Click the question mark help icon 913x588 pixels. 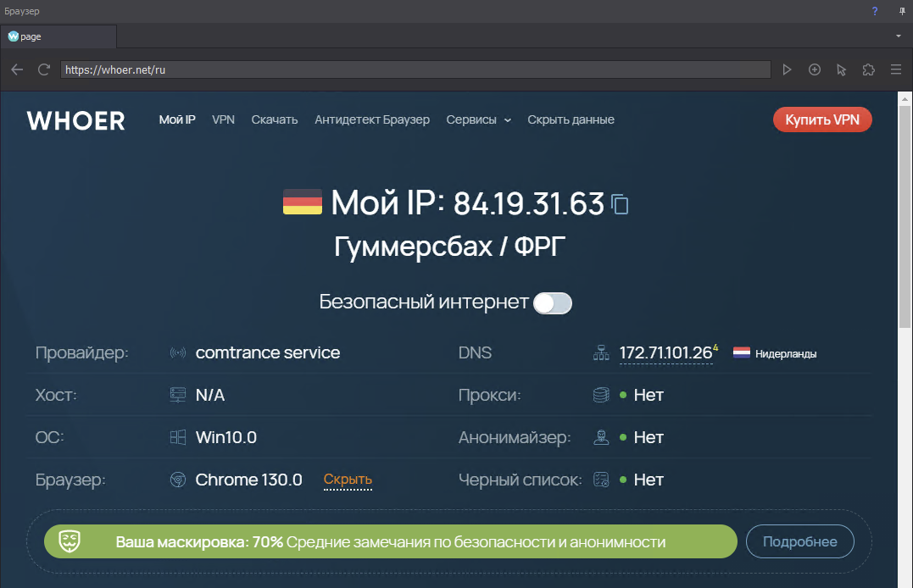[x=875, y=11]
